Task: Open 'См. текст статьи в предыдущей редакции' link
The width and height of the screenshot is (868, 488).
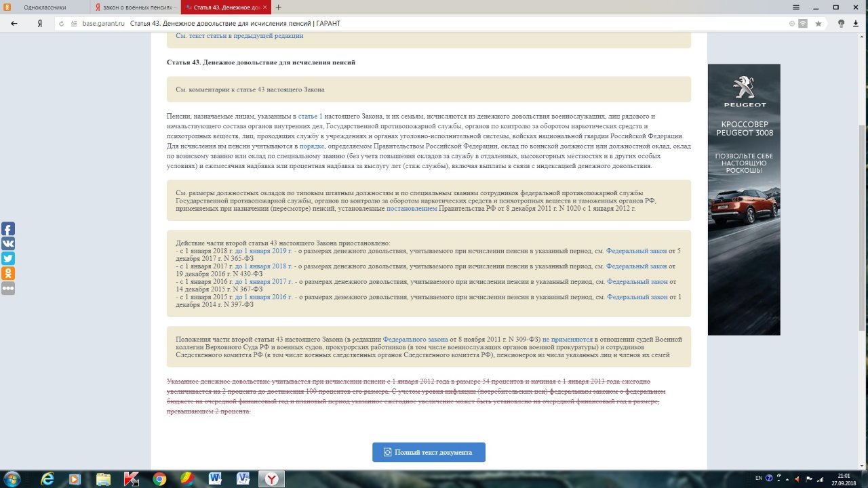Action: pos(239,36)
